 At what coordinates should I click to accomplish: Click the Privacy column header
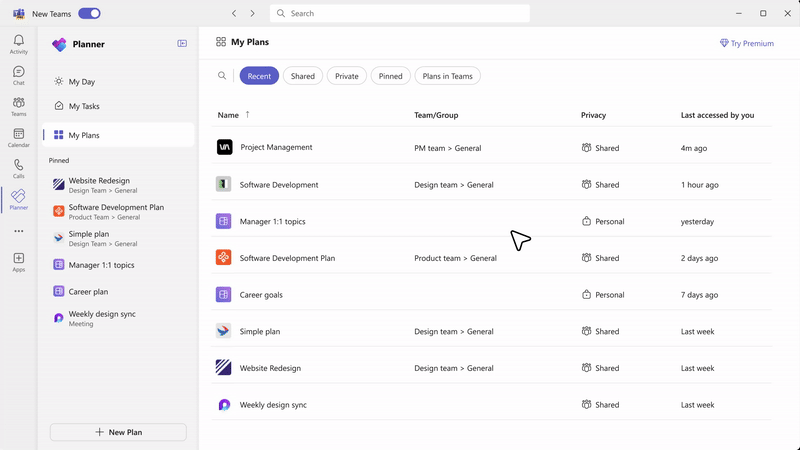[593, 115]
